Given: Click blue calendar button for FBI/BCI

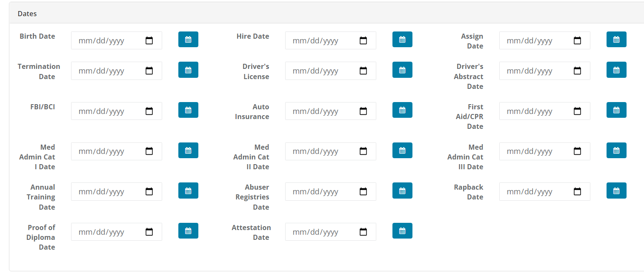Looking at the screenshot, I should (x=188, y=110).
